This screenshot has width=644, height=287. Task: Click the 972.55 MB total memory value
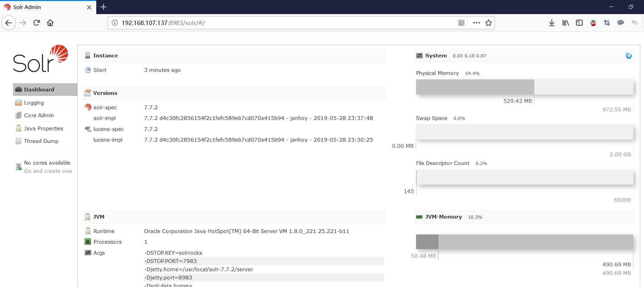616,110
